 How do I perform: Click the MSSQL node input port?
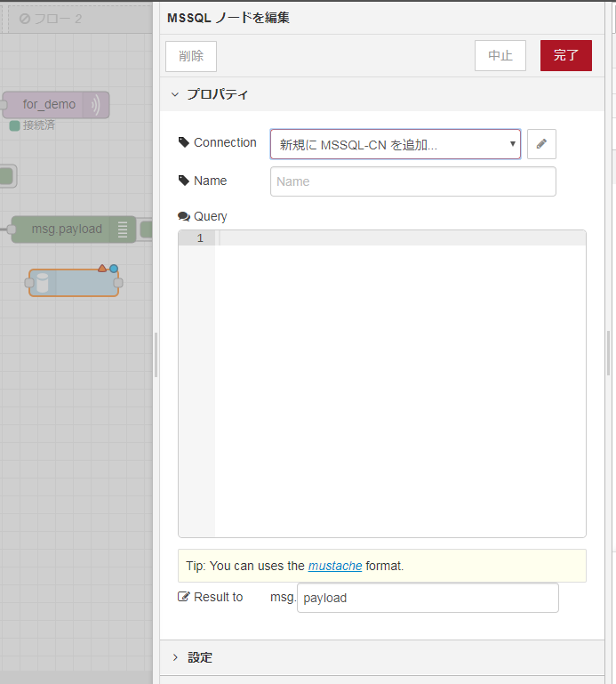click(x=29, y=283)
